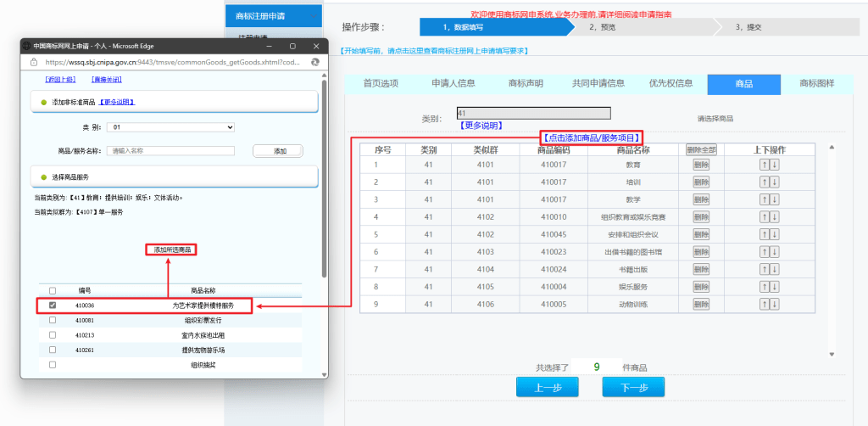Image resolution: width=868 pixels, height=426 pixels.
Task: Click scroll-down arrow in popup window
Action: pos(324,374)
